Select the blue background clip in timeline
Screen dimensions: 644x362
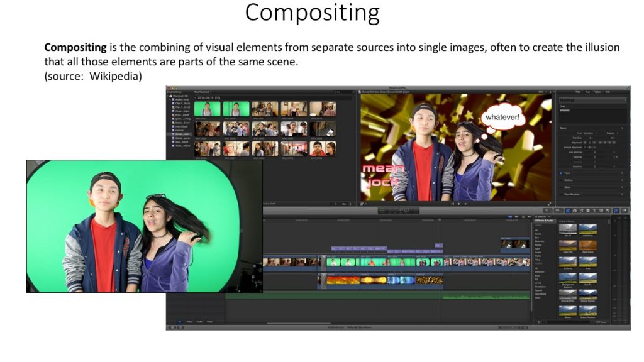click(x=401, y=280)
